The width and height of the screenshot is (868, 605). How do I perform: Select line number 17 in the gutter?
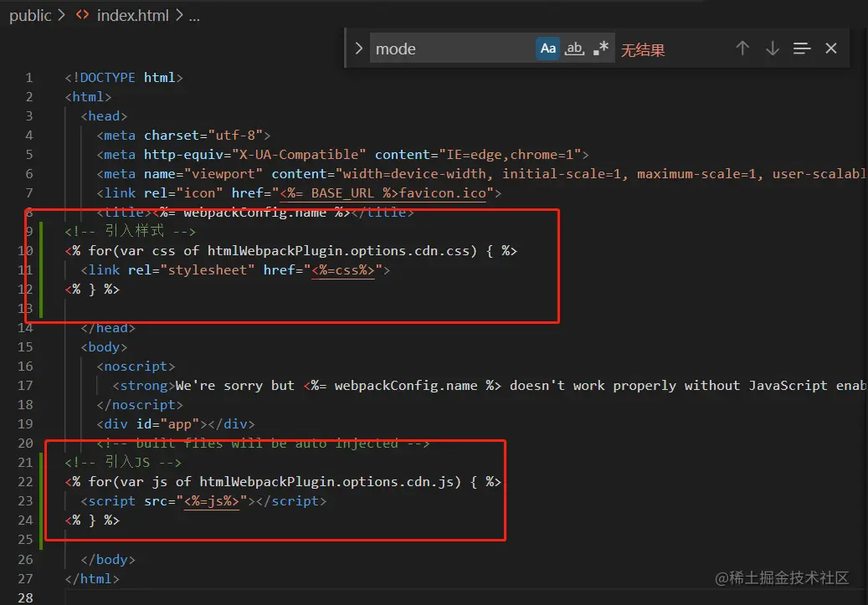point(25,385)
